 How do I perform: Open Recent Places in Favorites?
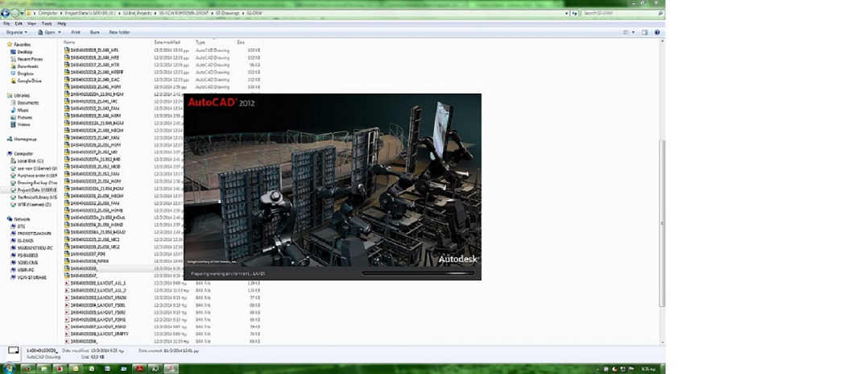[30, 59]
